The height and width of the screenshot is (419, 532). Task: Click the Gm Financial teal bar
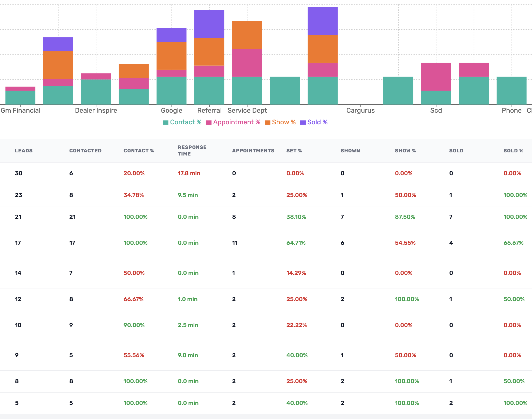click(20, 97)
